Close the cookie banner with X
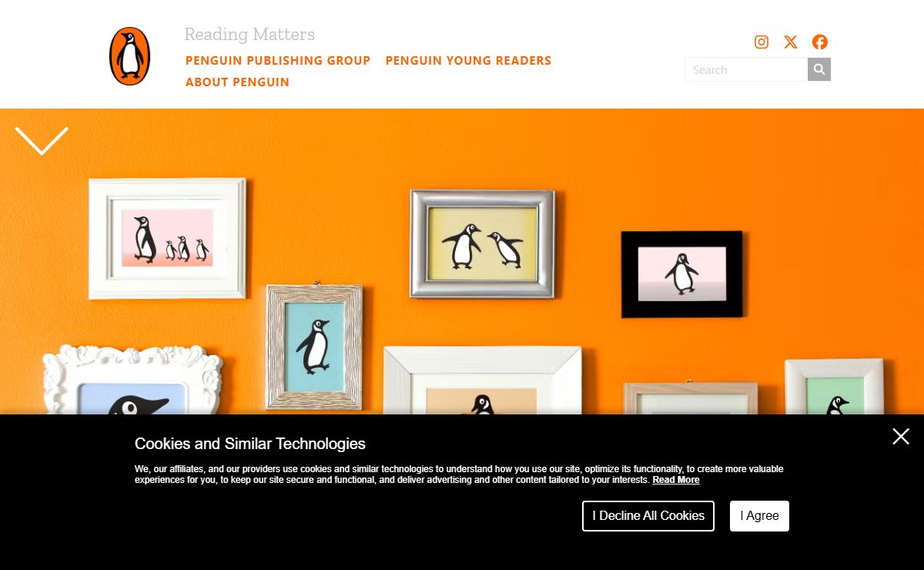Viewport: 924px width, 570px height. click(x=901, y=437)
